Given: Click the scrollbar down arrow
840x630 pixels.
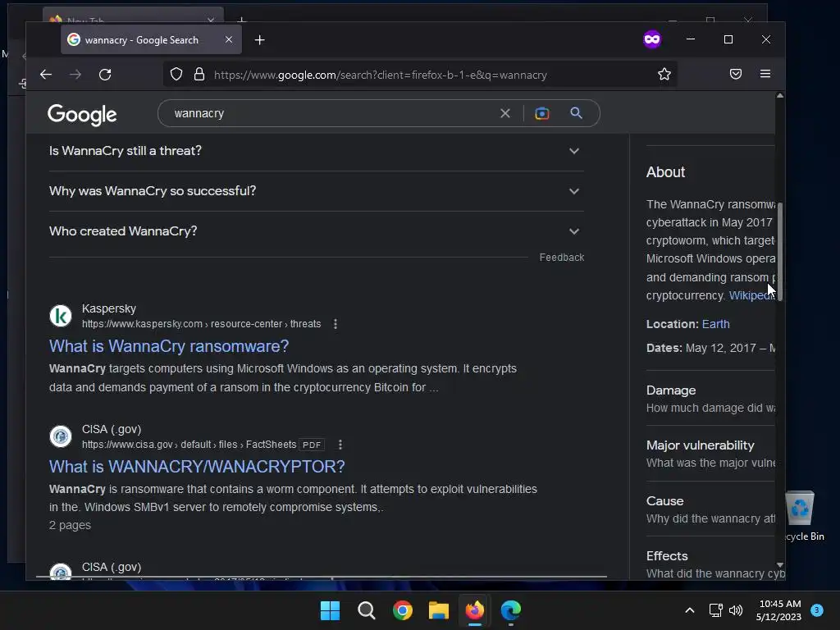Looking at the screenshot, I should (780, 564).
